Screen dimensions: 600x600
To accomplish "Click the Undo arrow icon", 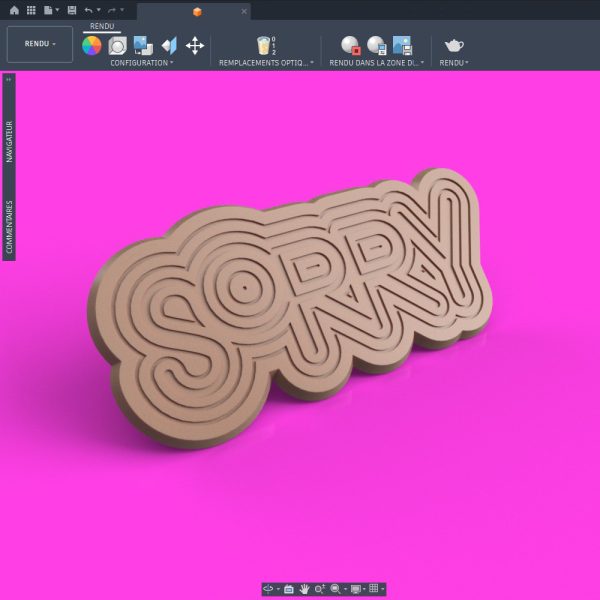I will click(x=88, y=10).
